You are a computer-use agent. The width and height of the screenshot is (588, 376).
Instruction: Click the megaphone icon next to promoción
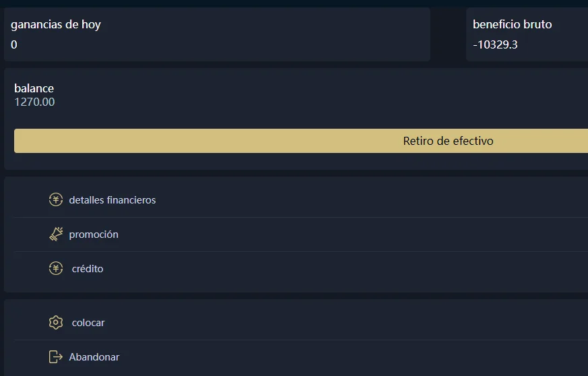pyautogui.click(x=56, y=234)
